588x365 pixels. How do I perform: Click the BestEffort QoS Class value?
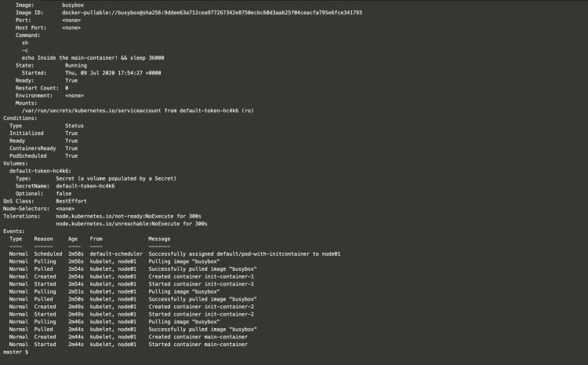71,200
